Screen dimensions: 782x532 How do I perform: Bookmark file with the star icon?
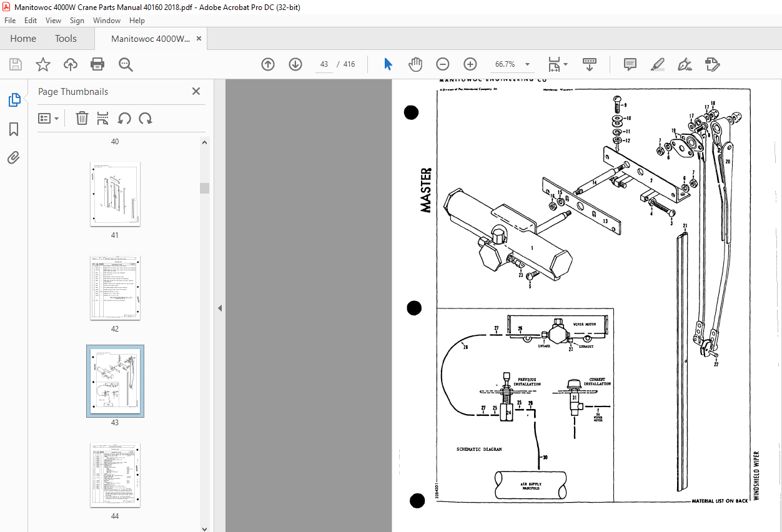(42, 64)
